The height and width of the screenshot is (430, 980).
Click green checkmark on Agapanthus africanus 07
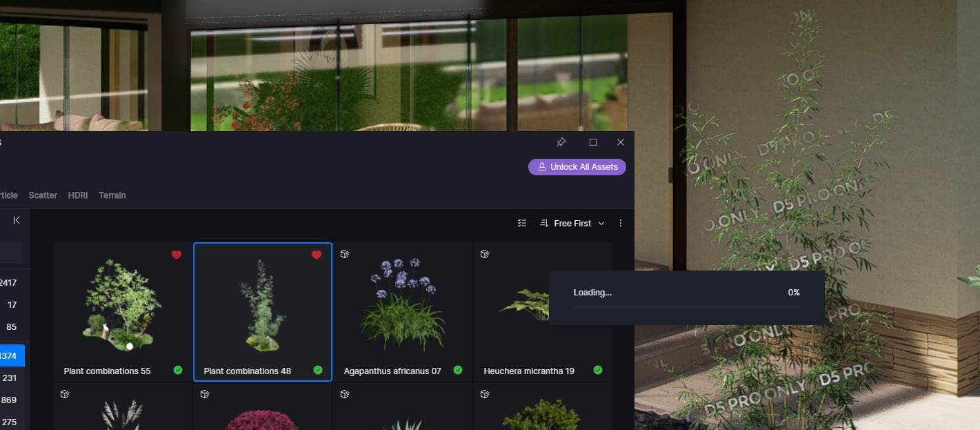tap(458, 370)
